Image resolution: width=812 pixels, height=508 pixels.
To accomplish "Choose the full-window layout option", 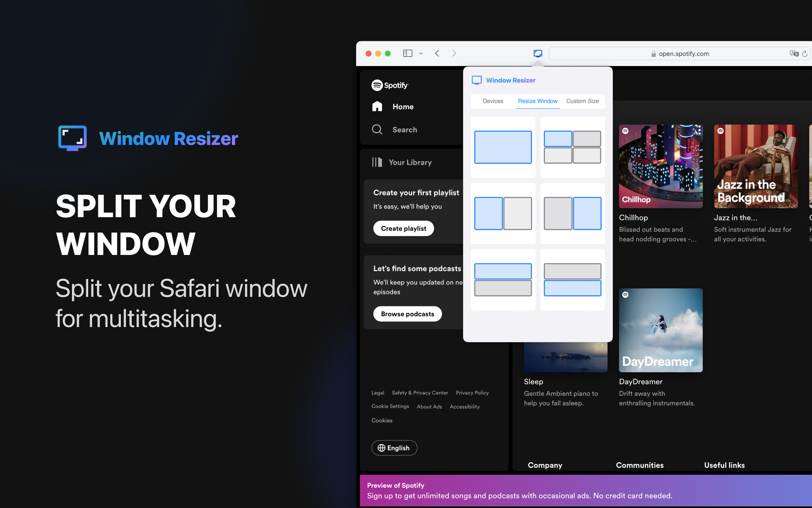I will coord(503,147).
